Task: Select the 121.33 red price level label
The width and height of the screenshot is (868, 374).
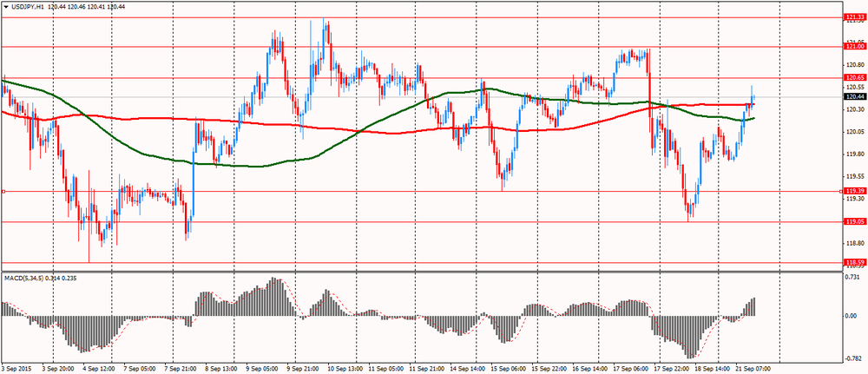Action: click(x=855, y=17)
